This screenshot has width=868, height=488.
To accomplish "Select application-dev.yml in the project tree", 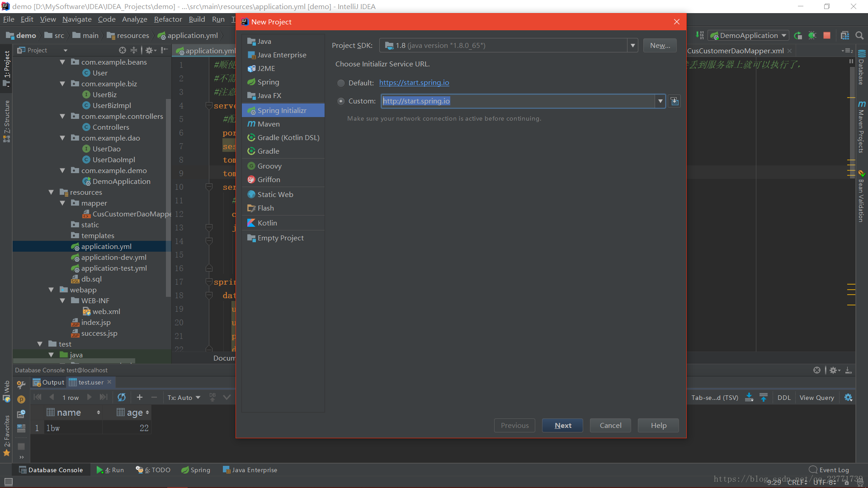I will pos(113,257).
